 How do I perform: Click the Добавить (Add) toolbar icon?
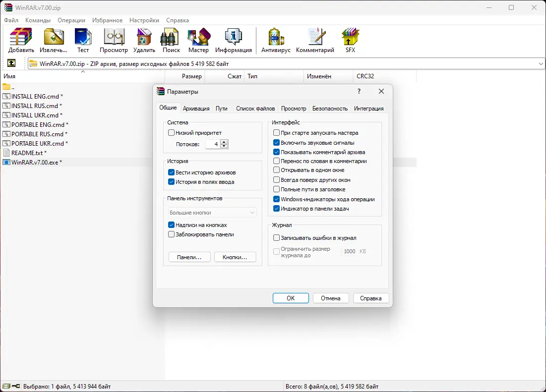click(21, 37)
